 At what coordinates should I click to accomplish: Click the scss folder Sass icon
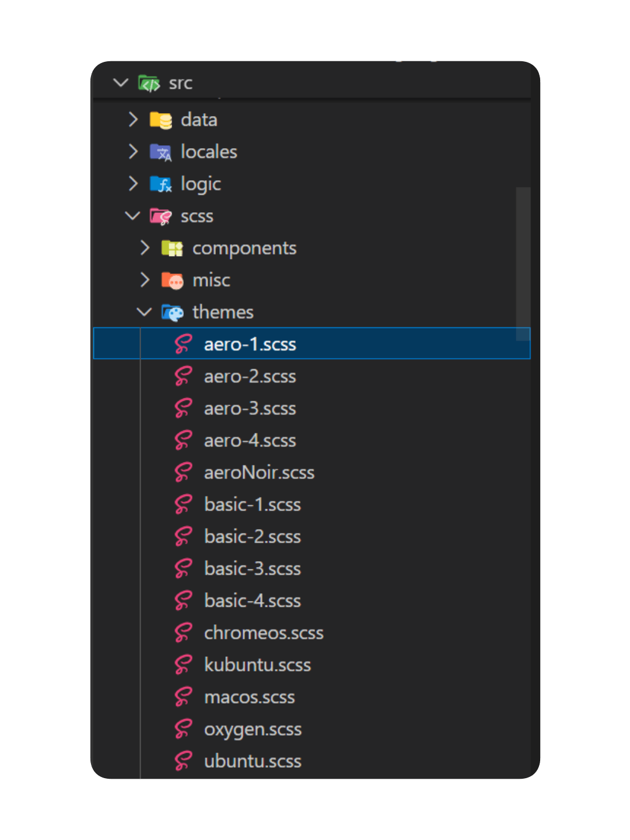pyautogui.click(x=159, y=216)
